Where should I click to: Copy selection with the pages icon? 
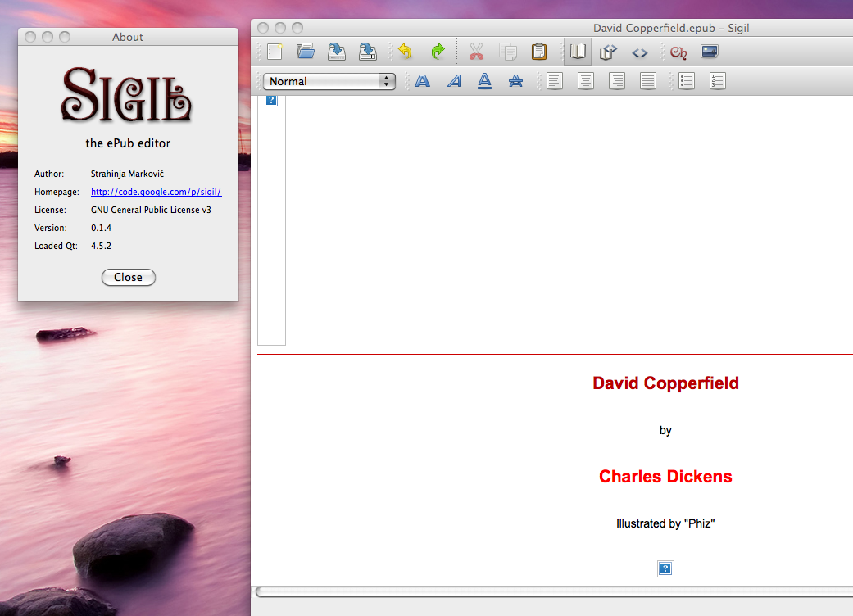508,52
